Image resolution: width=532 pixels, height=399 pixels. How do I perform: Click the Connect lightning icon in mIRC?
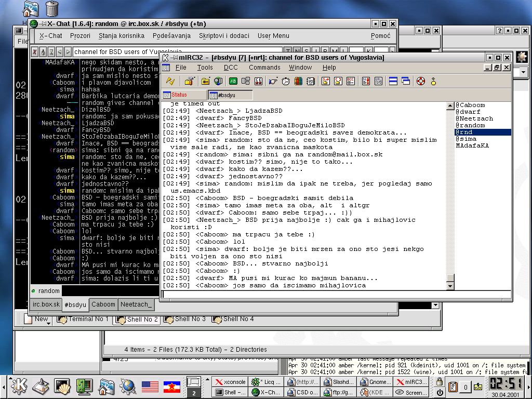(x=170, y=81)
